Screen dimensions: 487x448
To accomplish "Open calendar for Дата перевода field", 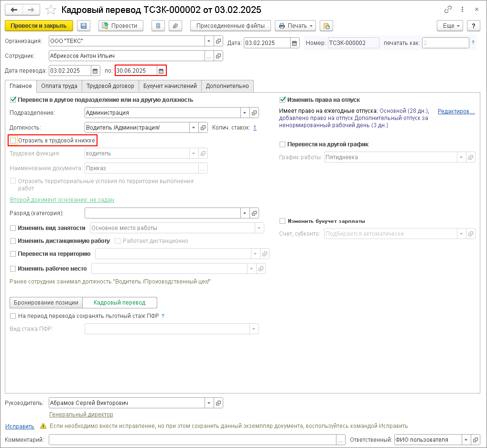I will click(x=95, y=71).
